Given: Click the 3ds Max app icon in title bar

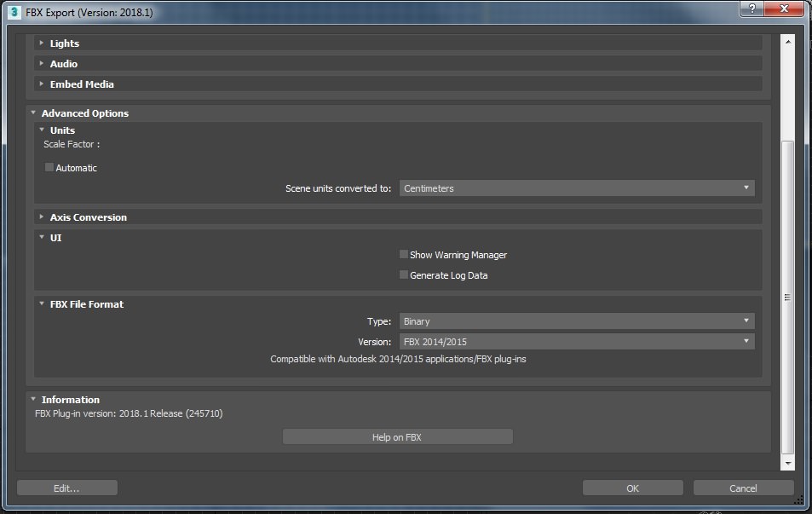Looking at the screenshot, I should [14, 12].
